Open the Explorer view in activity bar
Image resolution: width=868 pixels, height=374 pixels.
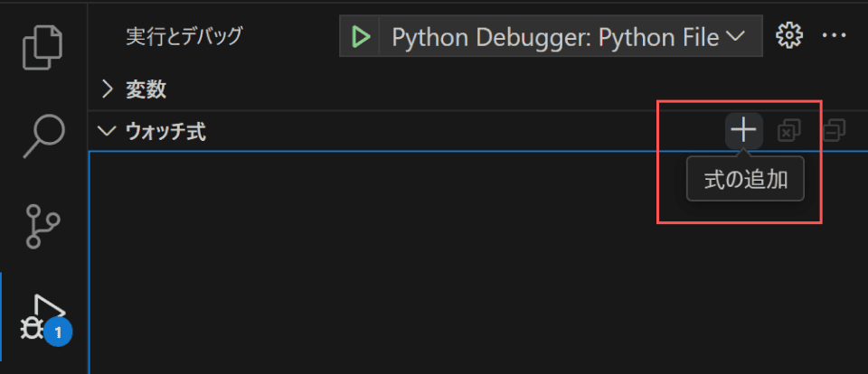coord(43,48)
